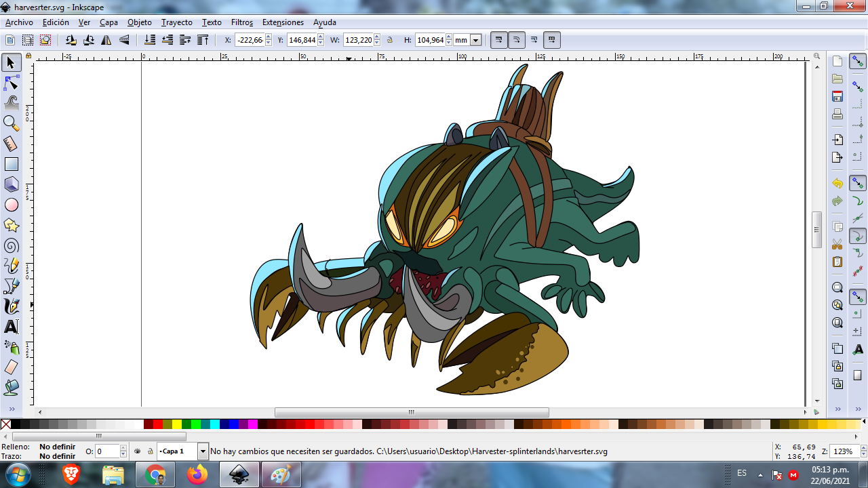Click Relleno 'No definir' fill indicator
The height and width of the screenshot is (488, 868).
58,447
